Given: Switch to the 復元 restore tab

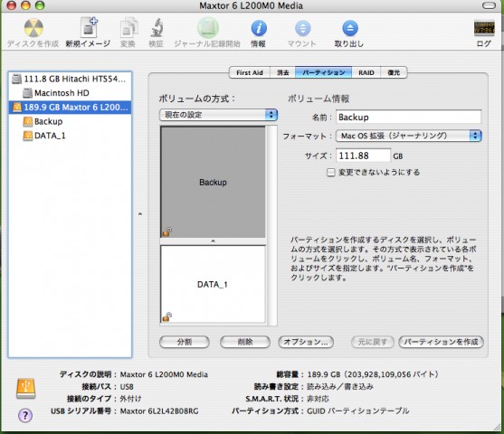Looking at the screenshot, I should point(394,72).
